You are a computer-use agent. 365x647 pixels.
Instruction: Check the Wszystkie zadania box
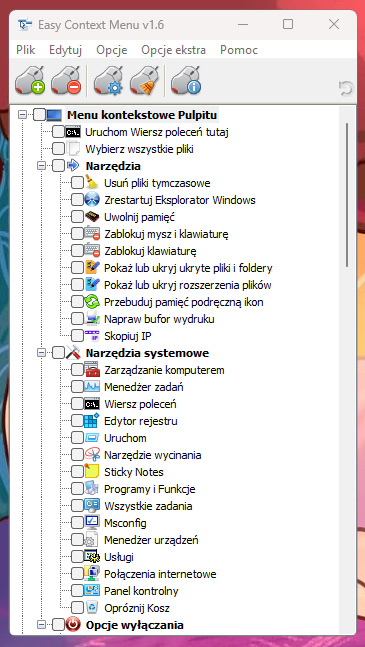click(78, 506)
